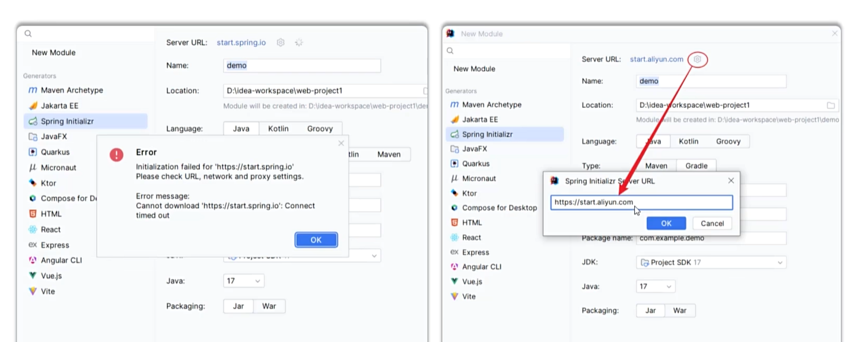Click the Spring Initializr leaf icon in the start.aliyun.com window
This screenshot has height=342, width=868.
[454, 135]
